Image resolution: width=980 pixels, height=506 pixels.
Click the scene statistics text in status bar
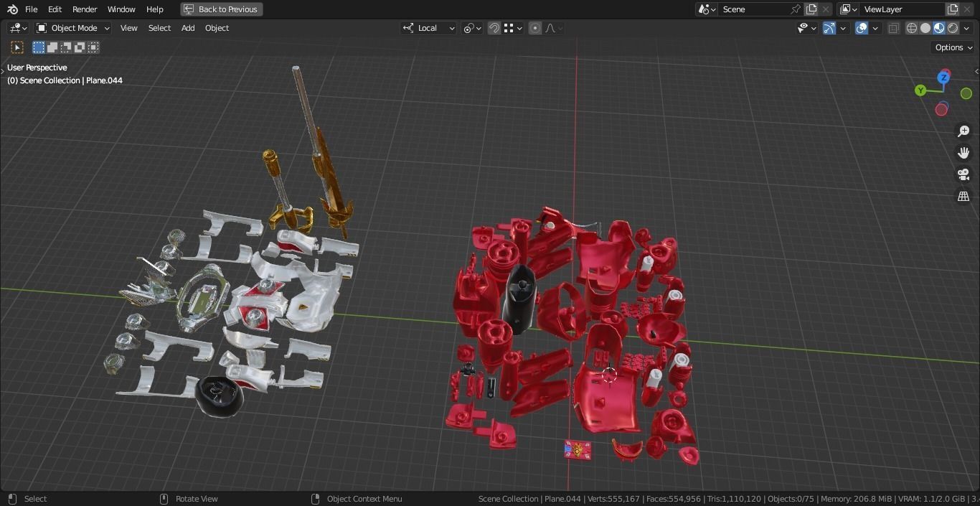728,499
